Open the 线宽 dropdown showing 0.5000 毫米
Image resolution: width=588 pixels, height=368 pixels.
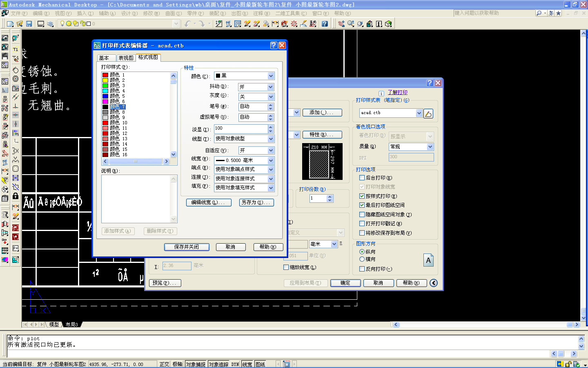click(244, 160)
